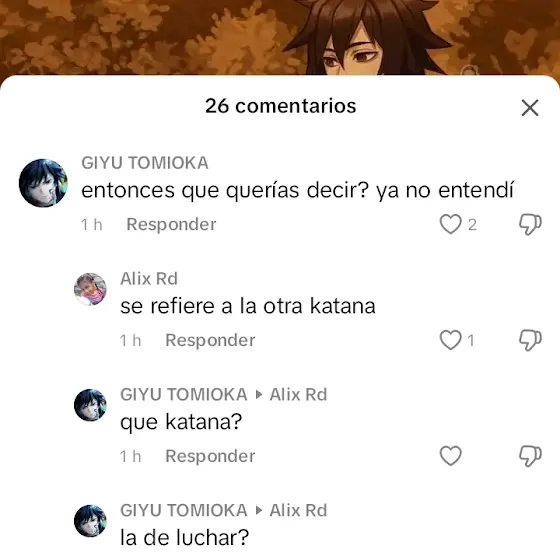Open Alix Rd's profile picture
The image size is (560, 560).
click(x=90, y=289)
